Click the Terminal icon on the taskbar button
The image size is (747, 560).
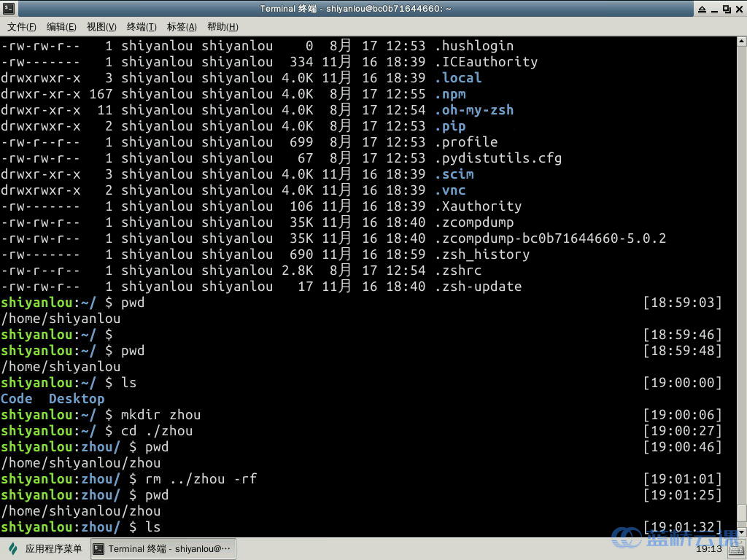tap(97, 548)
